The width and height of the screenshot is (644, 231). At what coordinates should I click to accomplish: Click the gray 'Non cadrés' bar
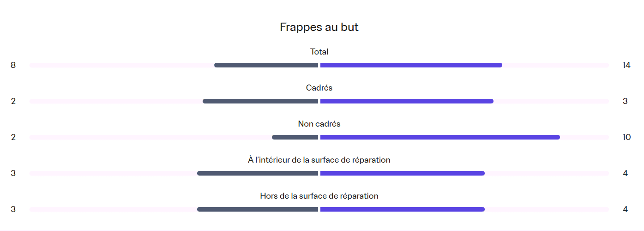(295, 137)
